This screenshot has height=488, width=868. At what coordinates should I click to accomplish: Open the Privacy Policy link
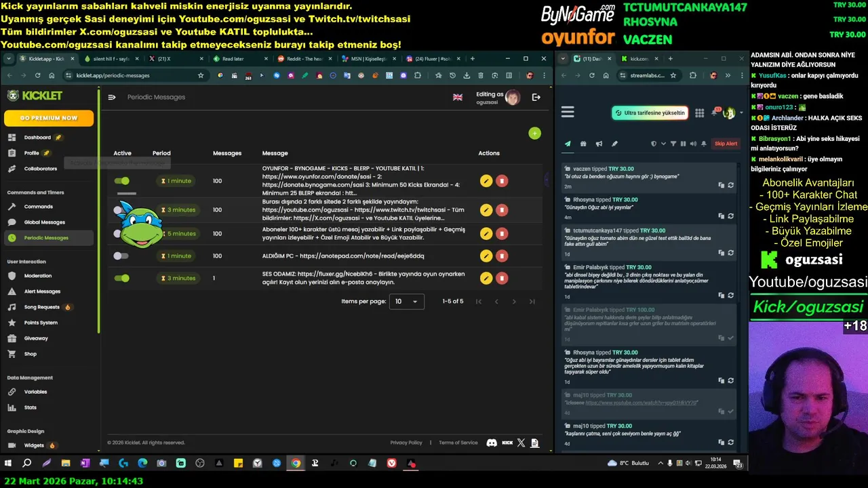click(x=406, y=443)
